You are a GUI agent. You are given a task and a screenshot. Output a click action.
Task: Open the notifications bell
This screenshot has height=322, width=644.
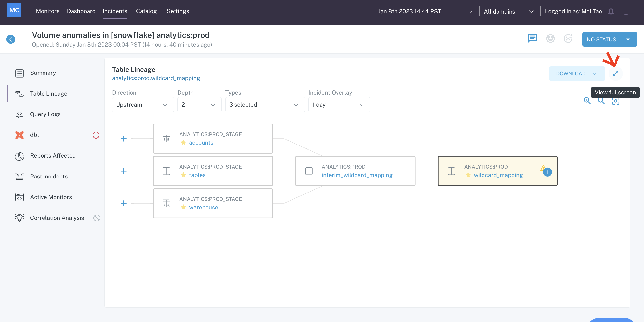tap(611, 11)
